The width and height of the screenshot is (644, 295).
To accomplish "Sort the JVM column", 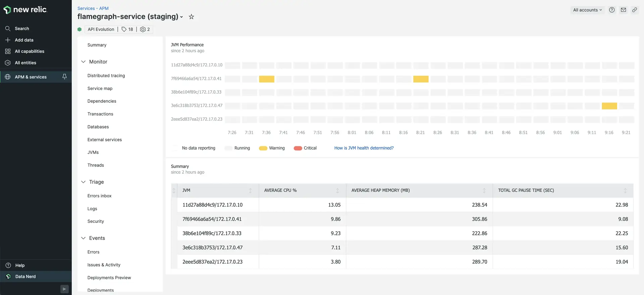I will point(250,191).
